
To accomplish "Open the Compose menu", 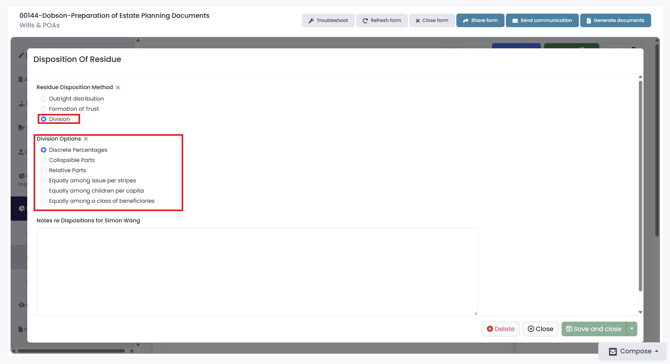I will (632, 351).
